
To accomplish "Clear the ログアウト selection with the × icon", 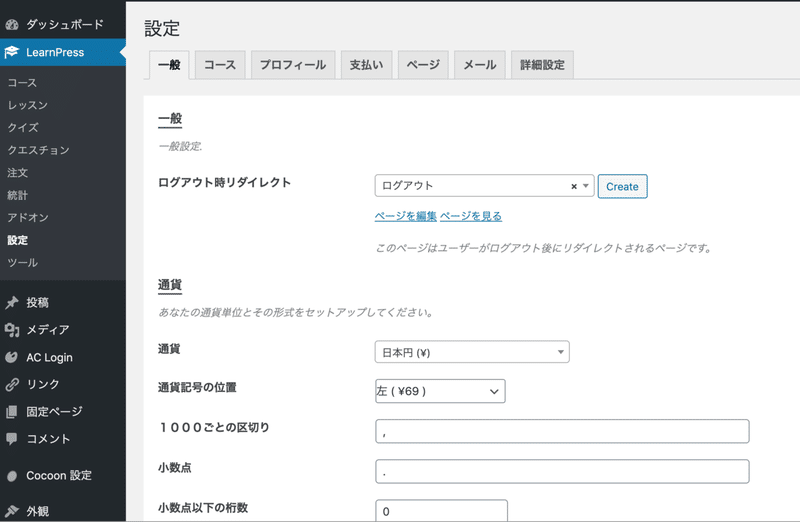I will (x=573, y=186).
